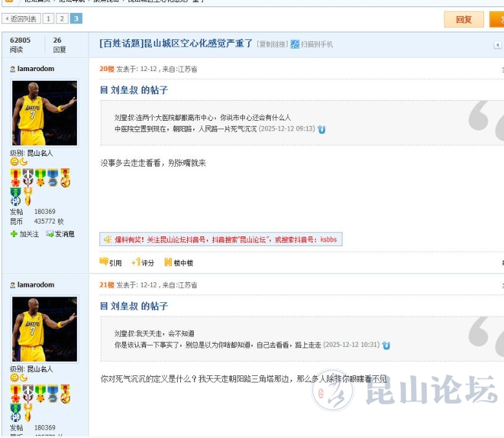Click the orange 回复 reply button
This screenshot has width=504, height=438.
pyautogui.click(x=463, y=19)
